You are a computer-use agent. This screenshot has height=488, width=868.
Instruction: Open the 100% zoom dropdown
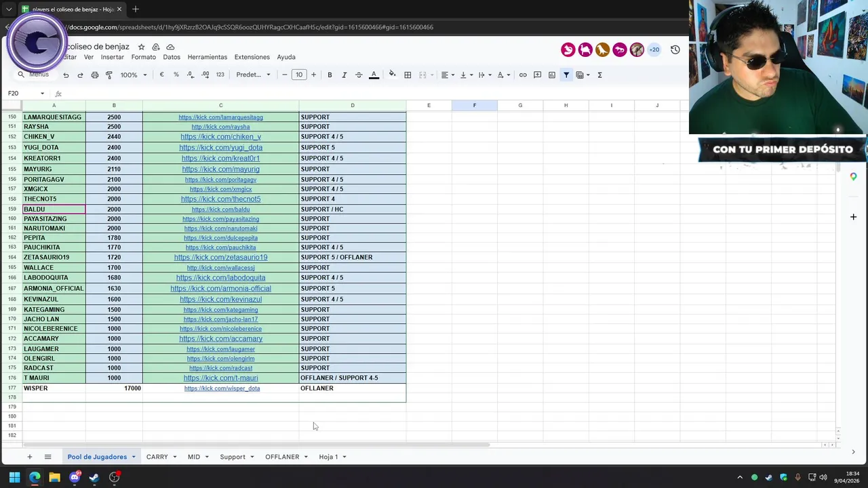(x=134, y=75)
